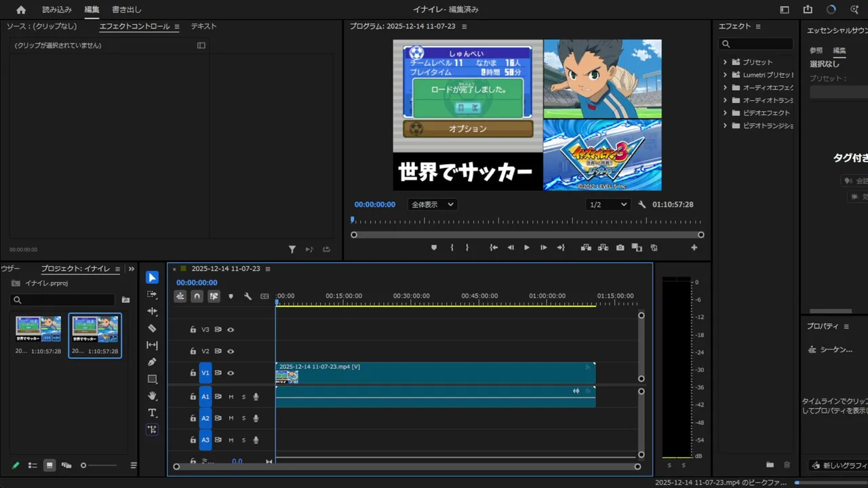Select the Selection tool arrow
Screen dimensions: 868x488
152,277
